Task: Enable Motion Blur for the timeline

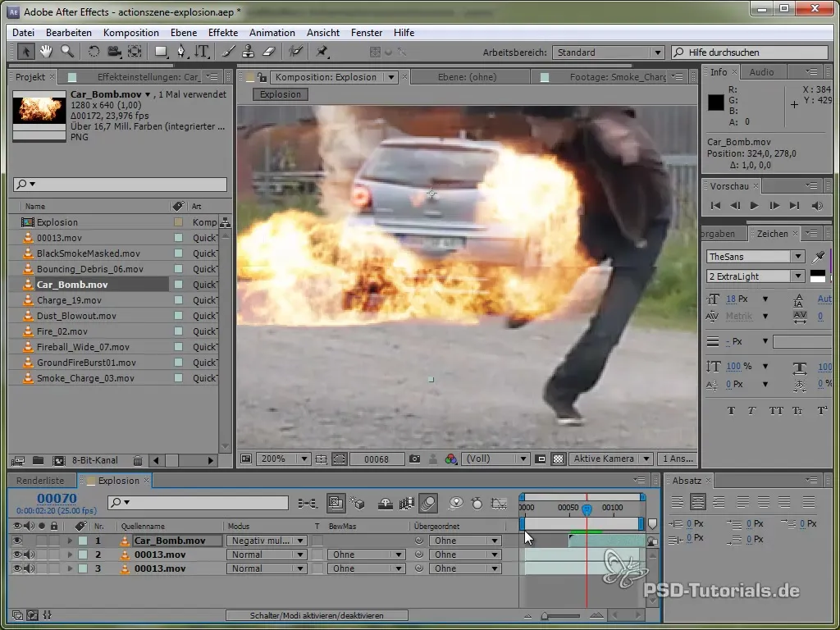Action: pos(428,503)
